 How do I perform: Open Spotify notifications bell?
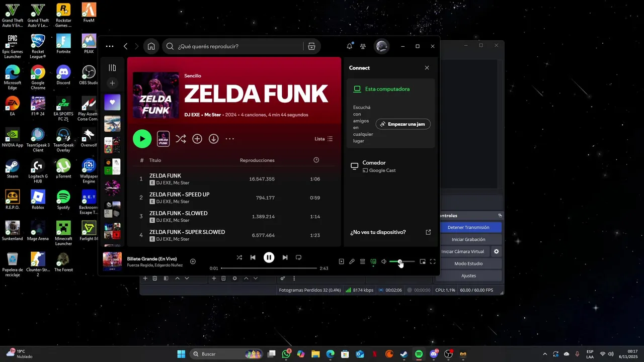pyautogui.click(x=350, y=46)
